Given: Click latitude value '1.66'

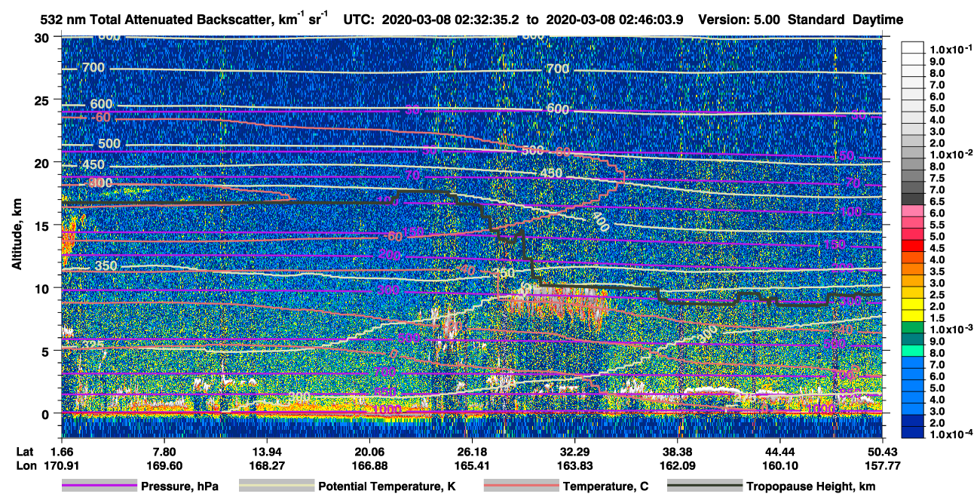Looking at the screenshot, I should click(62, 452).
